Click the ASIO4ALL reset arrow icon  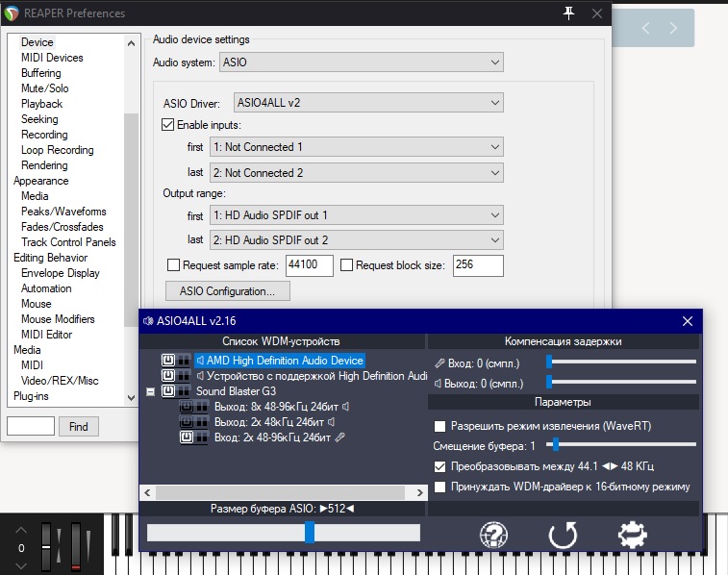click(x=563, y=535)
